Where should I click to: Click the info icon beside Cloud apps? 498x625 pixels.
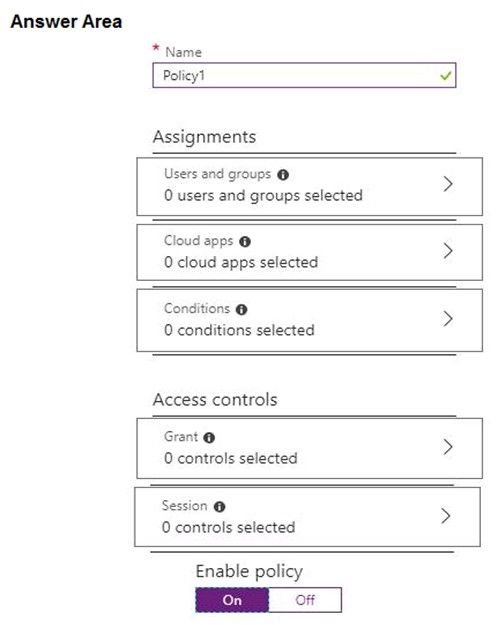coord(245,242)
